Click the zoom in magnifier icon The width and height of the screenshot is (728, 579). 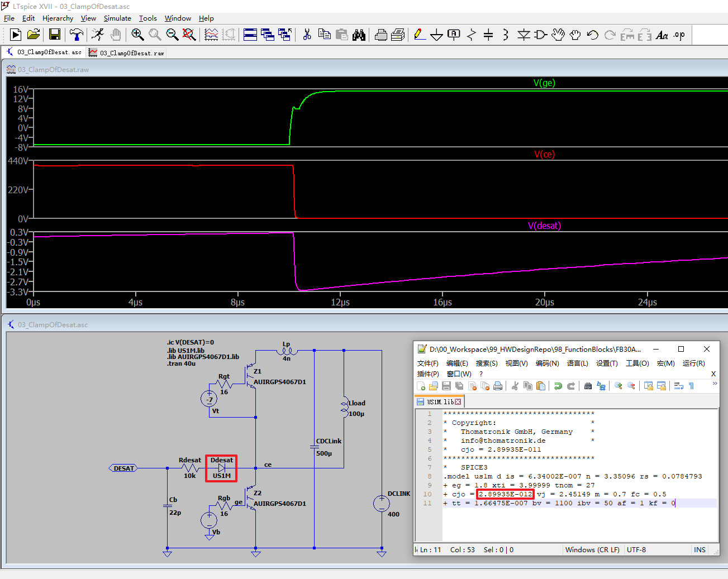point(137,35)
